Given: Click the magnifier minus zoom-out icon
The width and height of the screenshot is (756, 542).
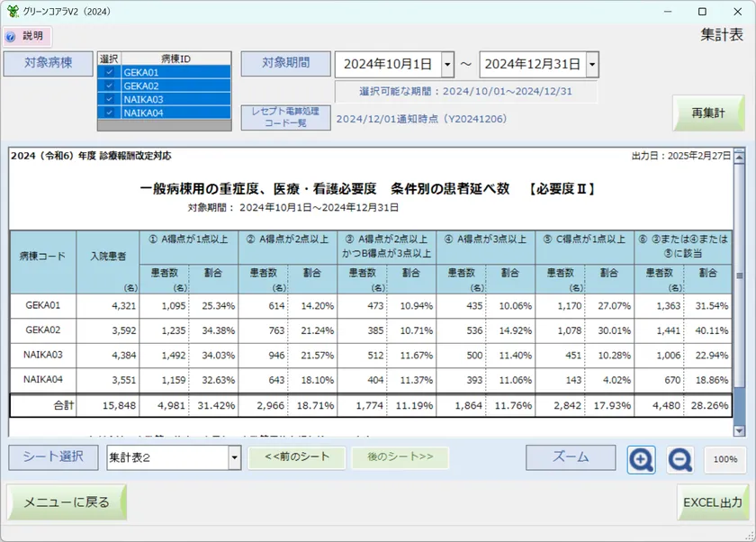Looking at the screenshot, I should (x=679, y=459).
